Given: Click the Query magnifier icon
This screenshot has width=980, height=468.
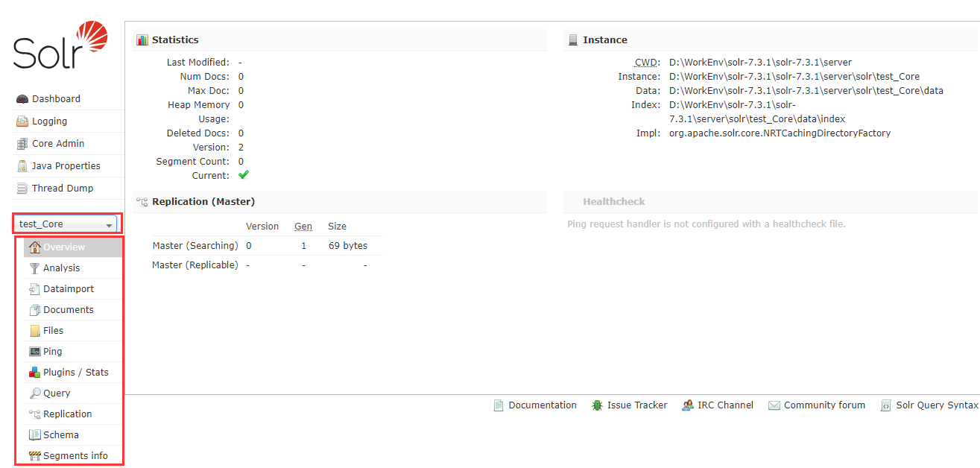Looking at the screenshot, I should pyautogui.click(x=35, y=393).
